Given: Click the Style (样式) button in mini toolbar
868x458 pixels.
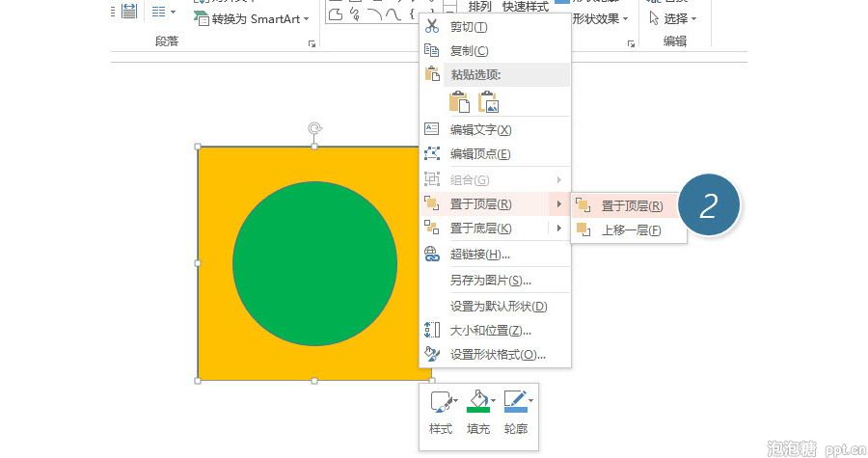Looking at the screenshot, I should pyautogui.click(x=441, y=413).
